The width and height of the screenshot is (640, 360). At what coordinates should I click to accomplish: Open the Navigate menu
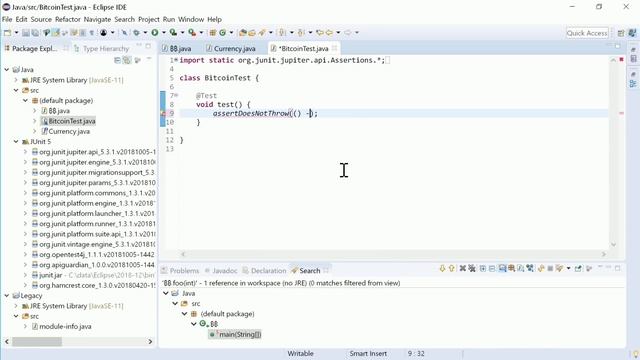pos(97,19)
